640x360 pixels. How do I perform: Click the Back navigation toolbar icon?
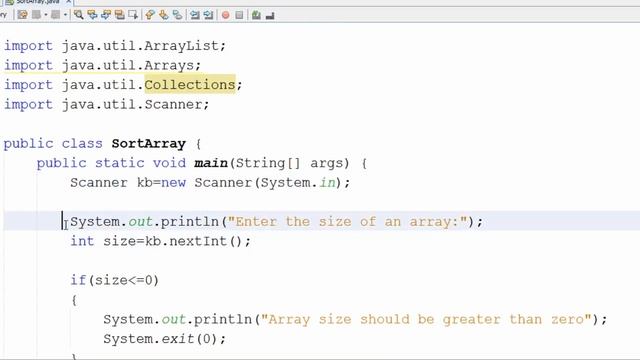point(37,15)
